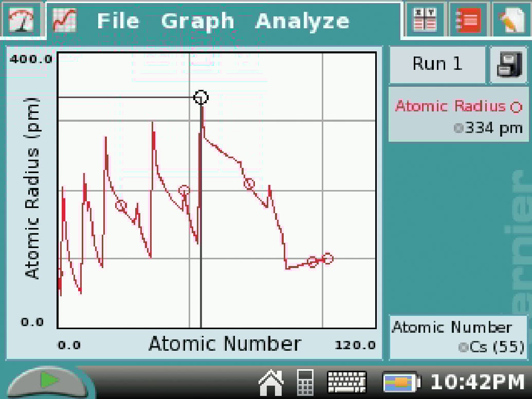Edit the 400.0 y-axis maximum value
This screenshot has height=399, width=532.
(x=31, y=59)
